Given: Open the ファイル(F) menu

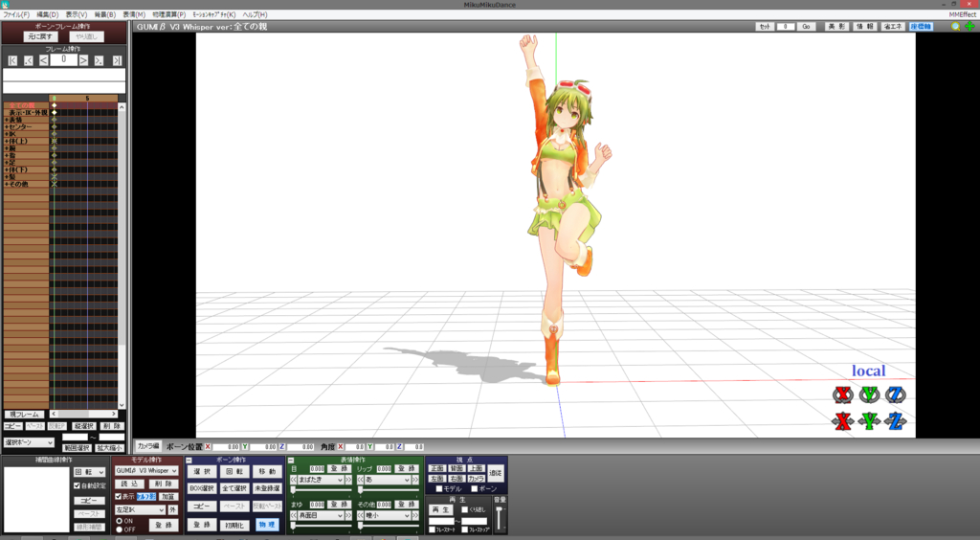Looking at the screenshot, I should pos(16,14).
